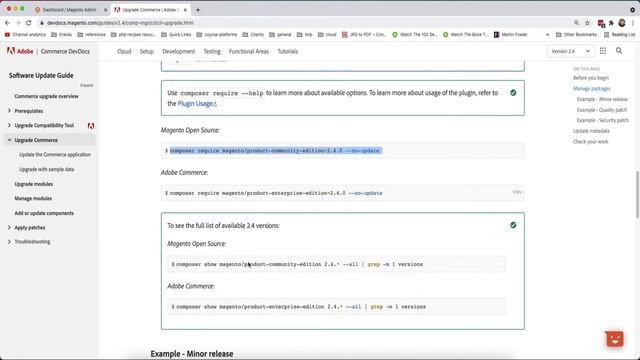The image size is (640, 360).
Task: Open Update the Commerce application
Action: click(x=55, y=155)
